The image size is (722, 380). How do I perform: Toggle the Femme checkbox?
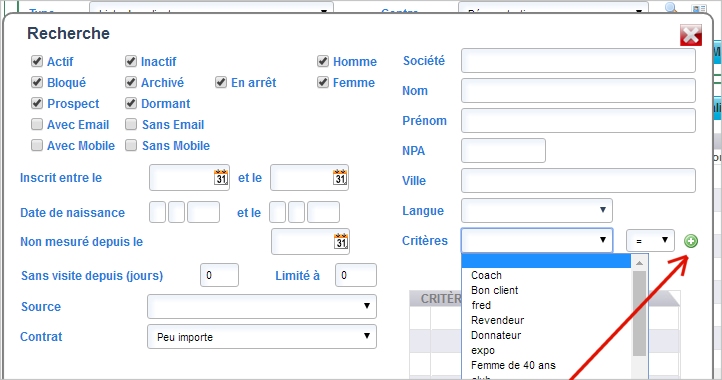pos(323,82)
